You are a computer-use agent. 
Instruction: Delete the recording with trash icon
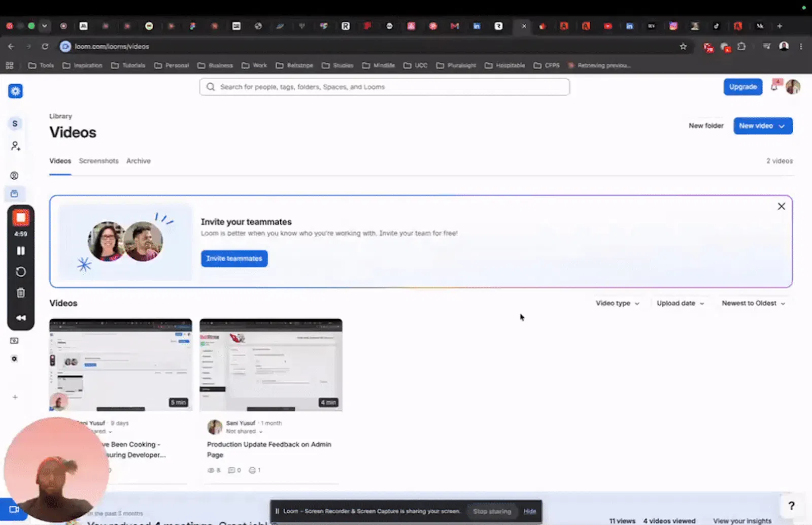[21, 293]
